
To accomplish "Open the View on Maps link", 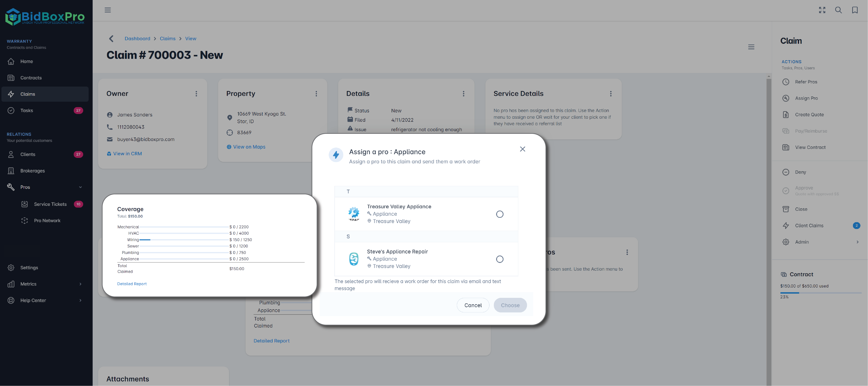I will tap(249, 147).
